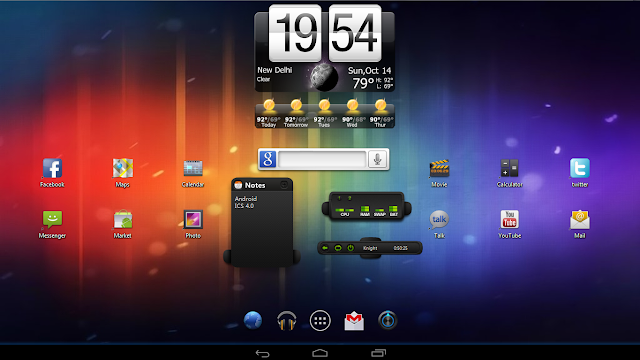640x360 pixels.
Task: Open the 'Android ICS 4.0' note text
Action: tap(246, 202)
